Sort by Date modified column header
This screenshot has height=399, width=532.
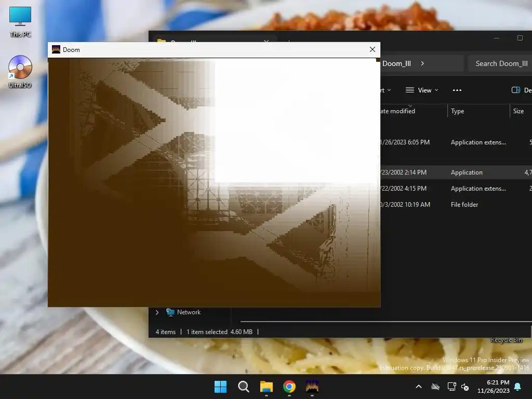click(x=413, y=111)
